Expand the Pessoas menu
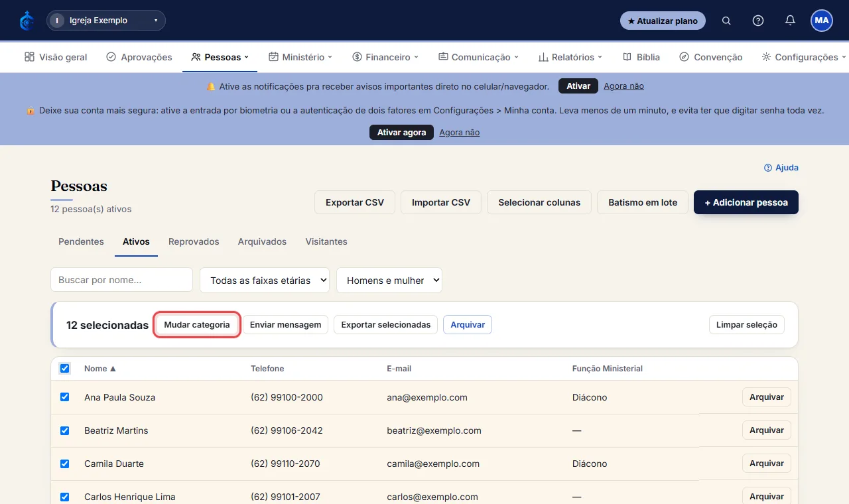 click(x=220, y=57)
